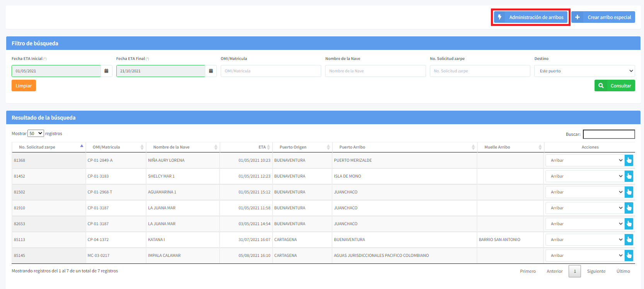
Task: Click hand action icon for row 81368
Action: (x=629, y=160)
